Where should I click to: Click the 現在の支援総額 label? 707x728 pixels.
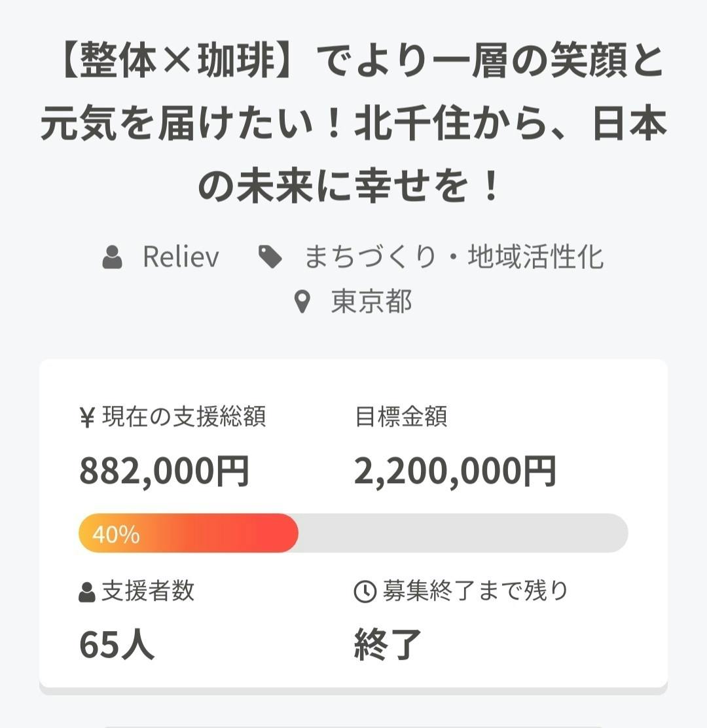pyautogui.click(x=184, y=417)
